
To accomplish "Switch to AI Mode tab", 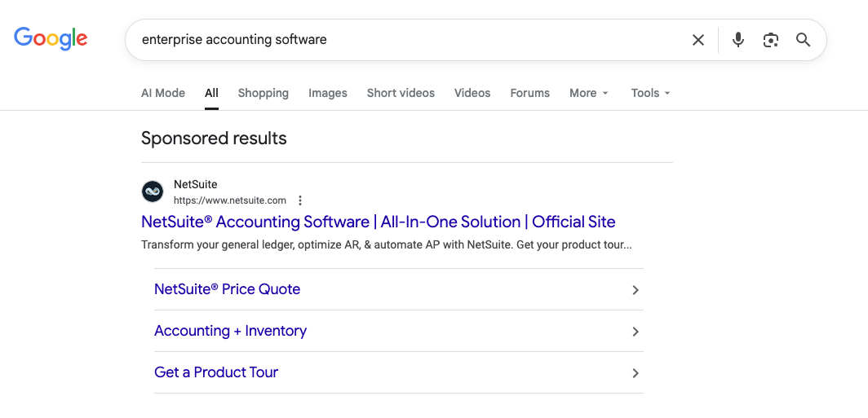I will 163,93.
